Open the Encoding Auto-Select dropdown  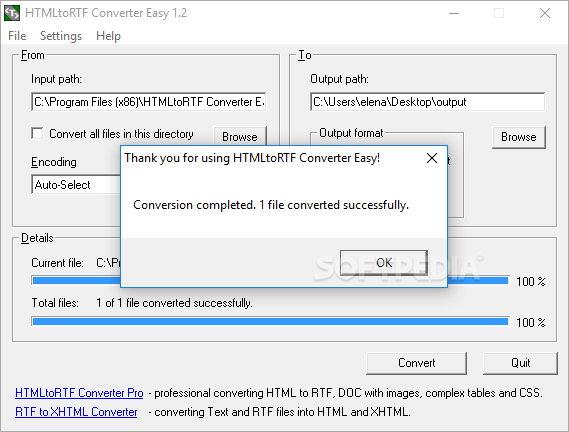[76, 185]
